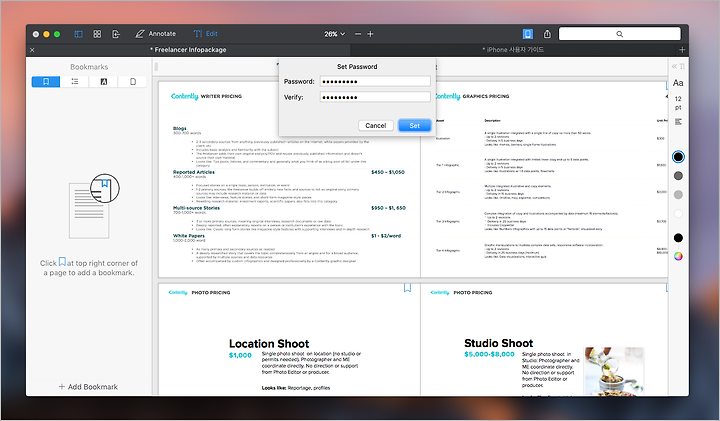Select the Bookmarks sidebar segment

pyautogui.click(x=46, y=82)
